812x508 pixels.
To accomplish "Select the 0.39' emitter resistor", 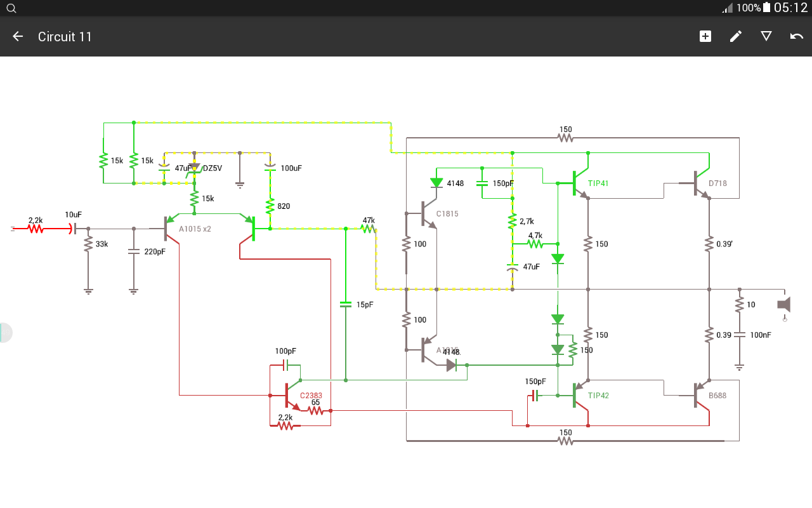I will pos(709,244).
